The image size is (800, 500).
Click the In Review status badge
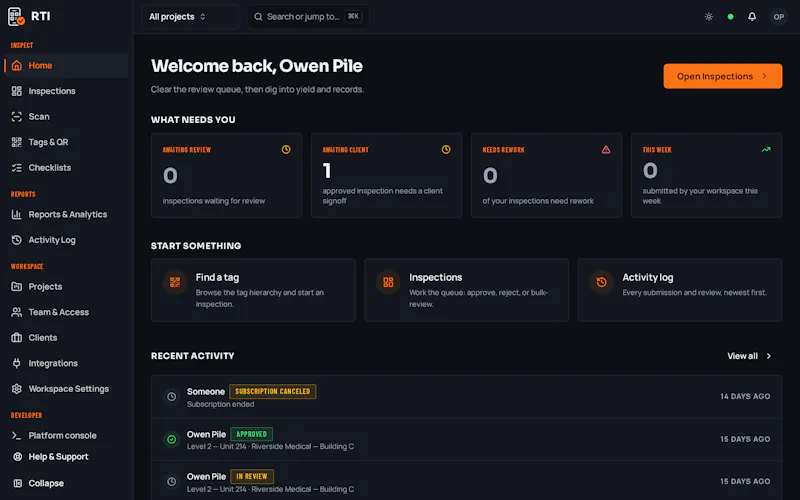pyautogui.click(x=252, y=477)
